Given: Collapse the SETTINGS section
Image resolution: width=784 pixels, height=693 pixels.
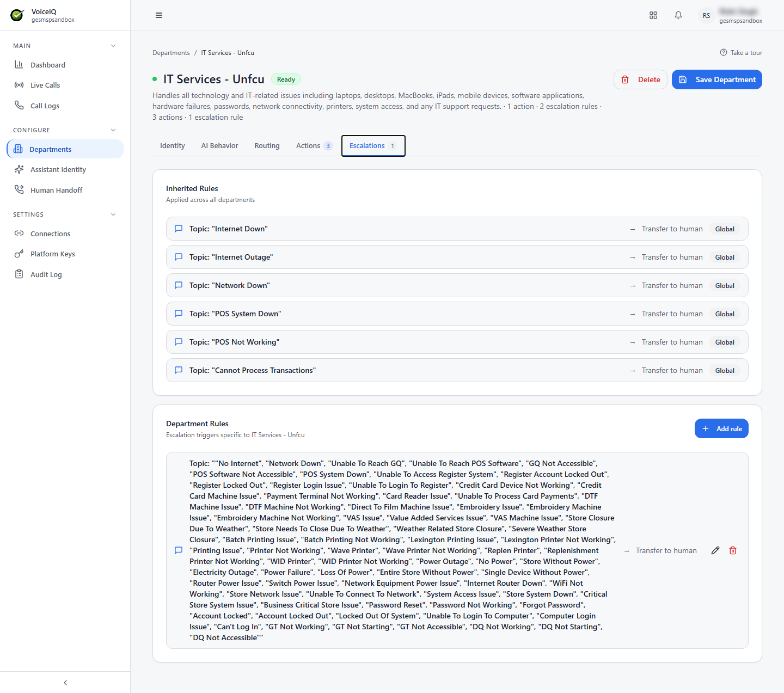Looking at the screenshot, I should (113, 214).
